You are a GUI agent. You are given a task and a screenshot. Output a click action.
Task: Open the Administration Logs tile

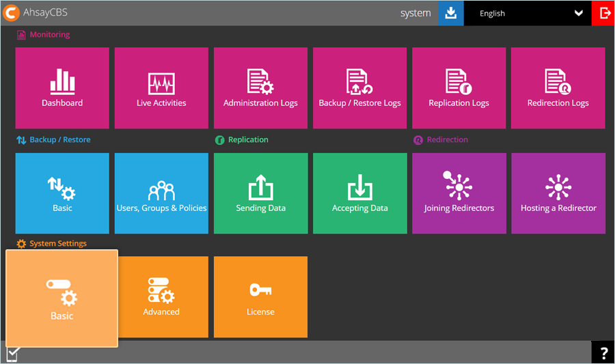point(260,88)
